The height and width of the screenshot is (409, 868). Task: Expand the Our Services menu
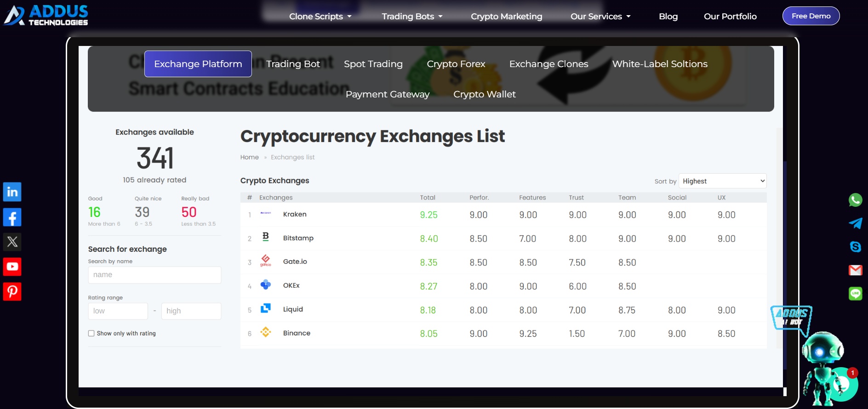(x=600, y=17)
